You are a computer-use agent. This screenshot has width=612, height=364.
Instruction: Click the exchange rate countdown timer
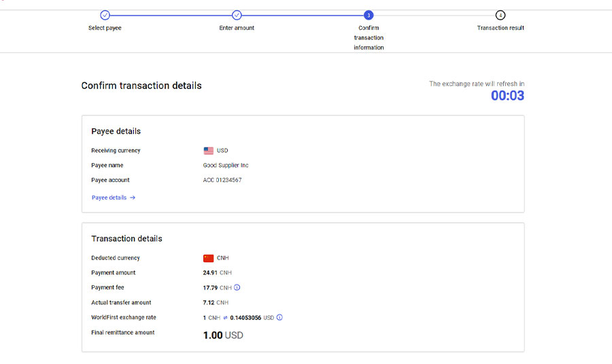click(507, 96)
